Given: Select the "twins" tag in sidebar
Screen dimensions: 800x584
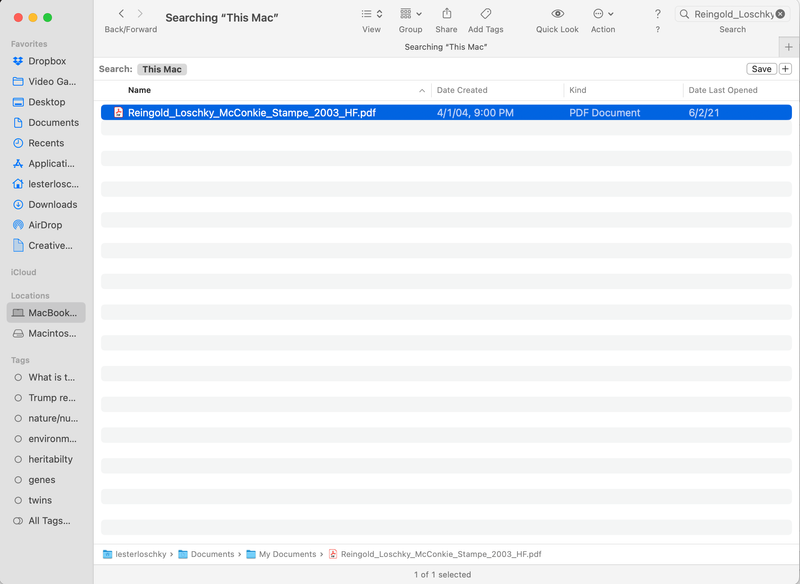Looking at the screenshot, I should 41,500.
